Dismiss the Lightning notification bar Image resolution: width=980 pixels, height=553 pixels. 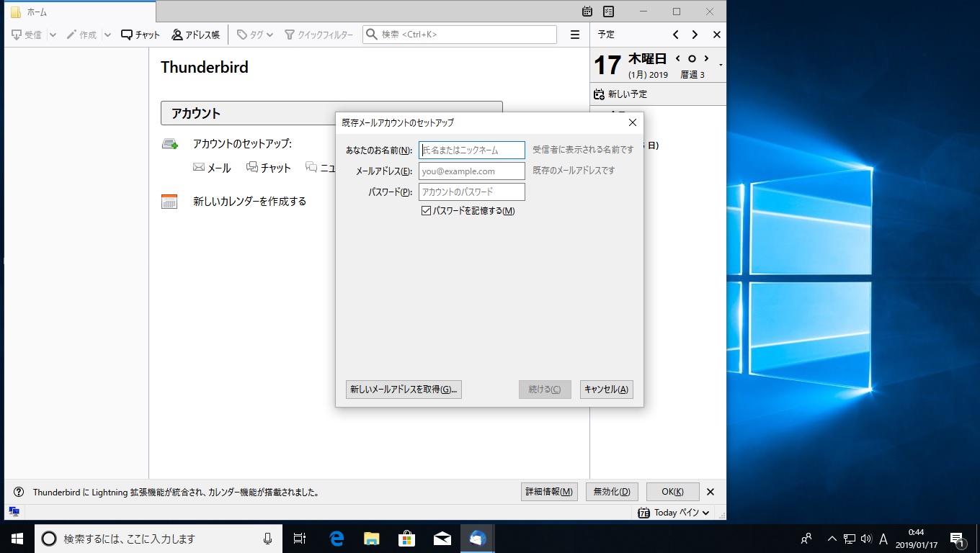pyautogui.click(x=710, y=492)
